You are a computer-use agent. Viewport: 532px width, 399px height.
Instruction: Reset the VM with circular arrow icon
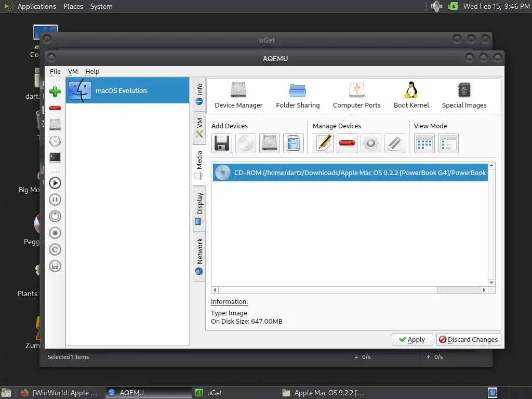pyautogui.click(x=55, y=249)
